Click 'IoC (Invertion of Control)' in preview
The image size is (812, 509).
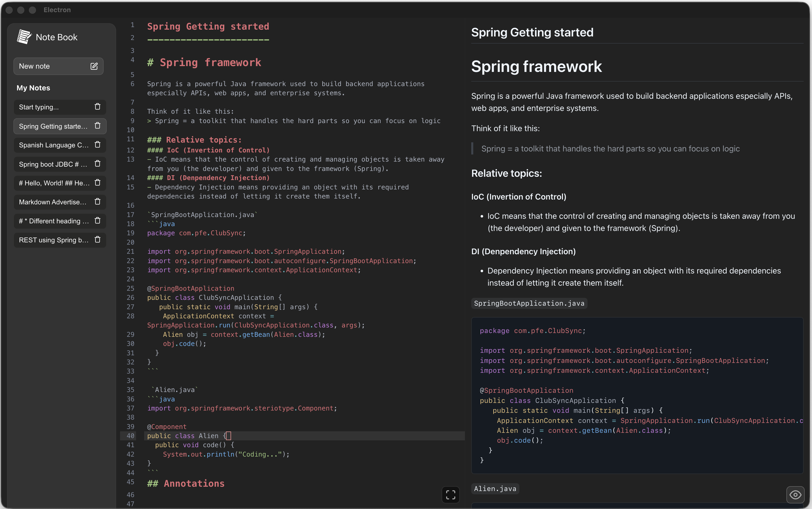point(519,197)
